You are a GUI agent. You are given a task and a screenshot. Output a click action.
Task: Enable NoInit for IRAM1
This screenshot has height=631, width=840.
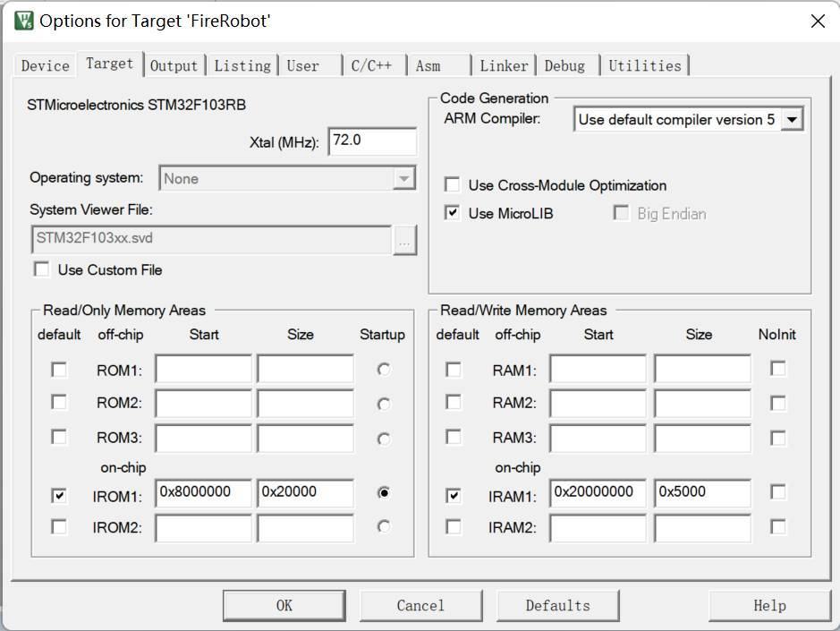[x=778, y=491]
